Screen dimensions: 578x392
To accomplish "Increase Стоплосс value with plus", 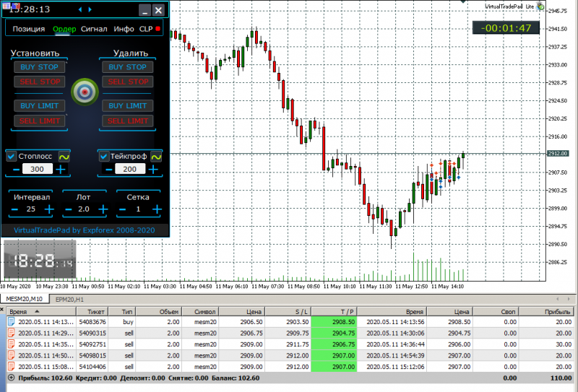I will (61, 170).
